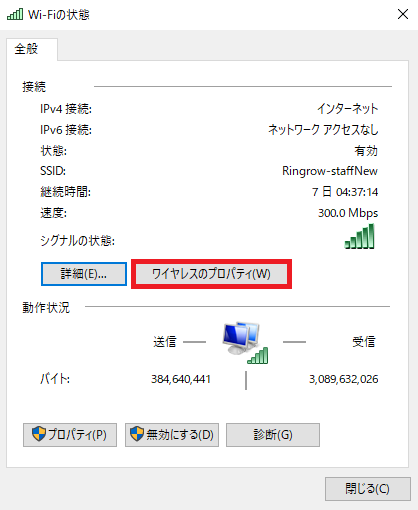Click the 継続時間 duration value
The height and width of the screenshot is (510, 418).
pos(345,192)
